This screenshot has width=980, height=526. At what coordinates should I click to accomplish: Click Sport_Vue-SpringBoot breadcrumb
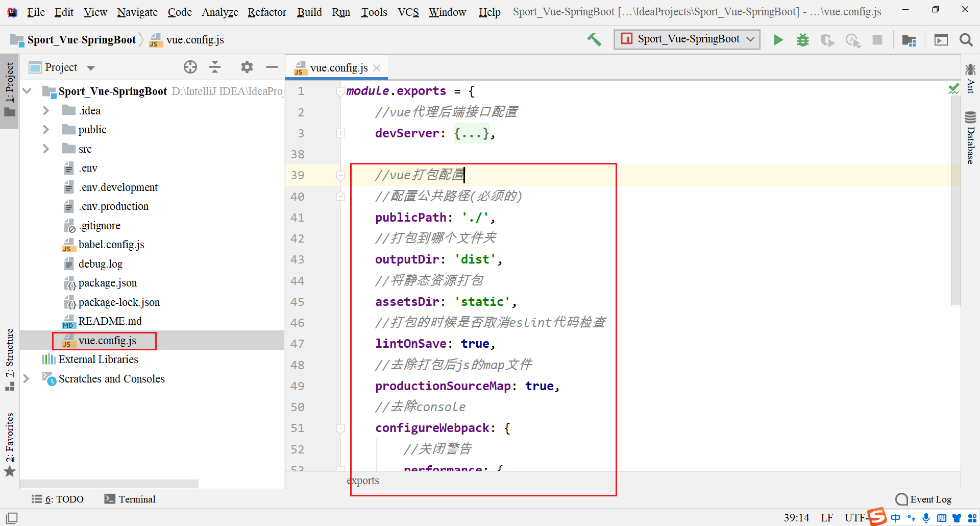[81, 40]
